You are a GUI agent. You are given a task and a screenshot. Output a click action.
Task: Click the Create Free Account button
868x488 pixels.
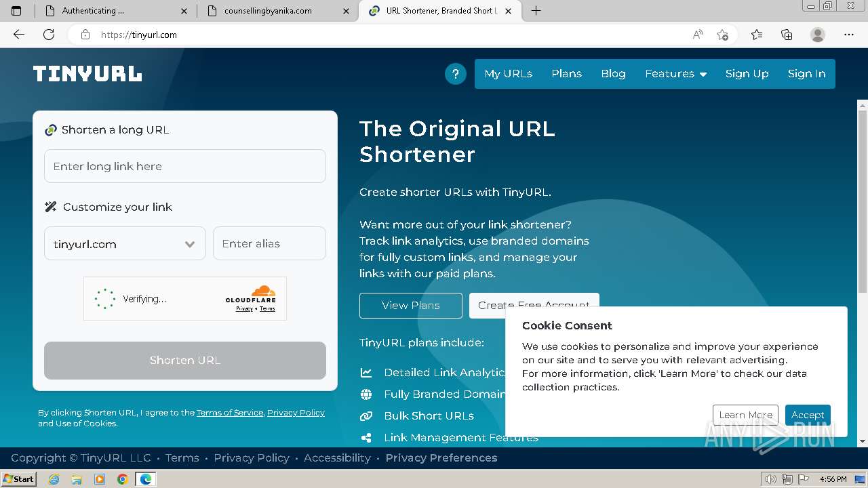tap(534, 305)
